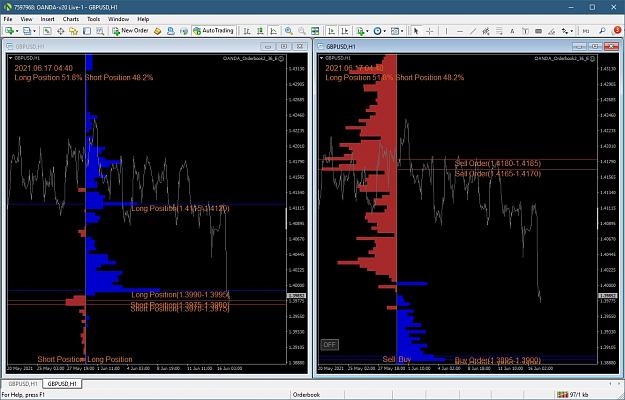Open the Profiles toolbar icon
This screenshot has width=625, height=400.
pyautogui.click(x=27, y=31)
